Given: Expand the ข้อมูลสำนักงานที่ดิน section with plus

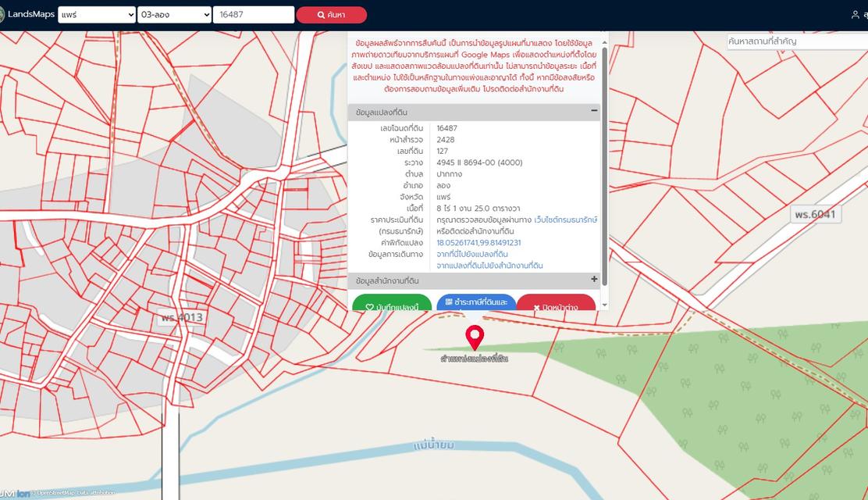Looking at the screenshot, I should tap(594, 280).
